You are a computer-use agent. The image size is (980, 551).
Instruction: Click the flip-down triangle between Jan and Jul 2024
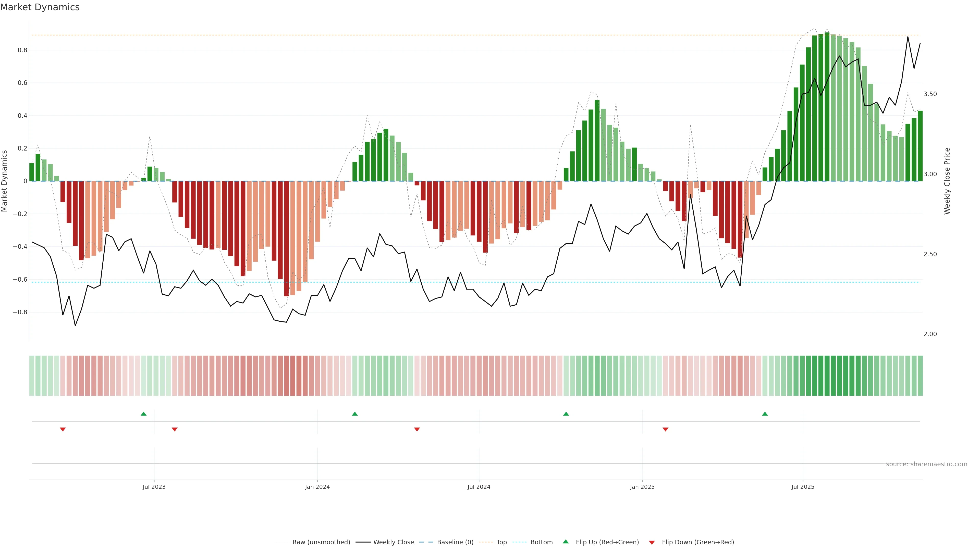417,429
